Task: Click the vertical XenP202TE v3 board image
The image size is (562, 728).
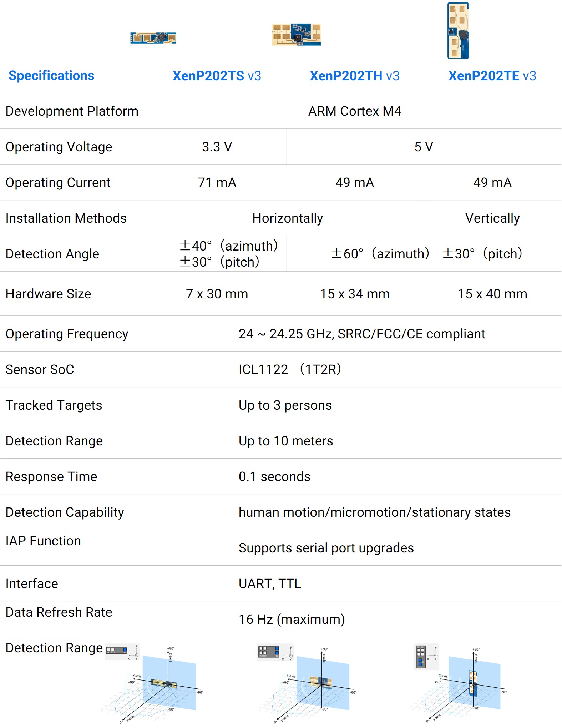Action: [458, 31]
